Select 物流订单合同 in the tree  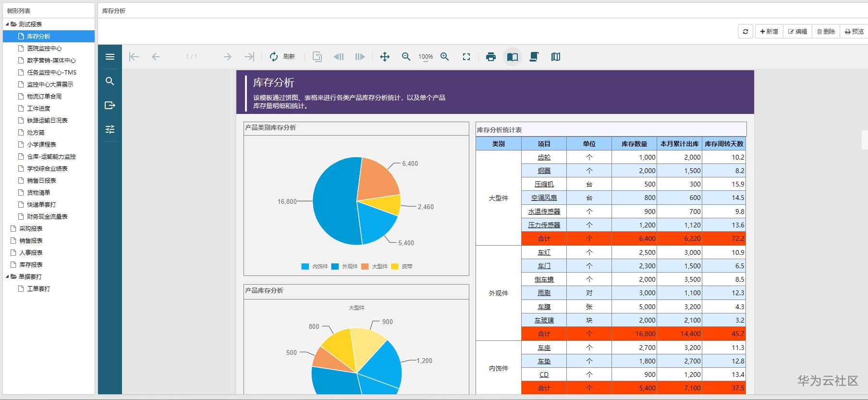coord(44,96)
